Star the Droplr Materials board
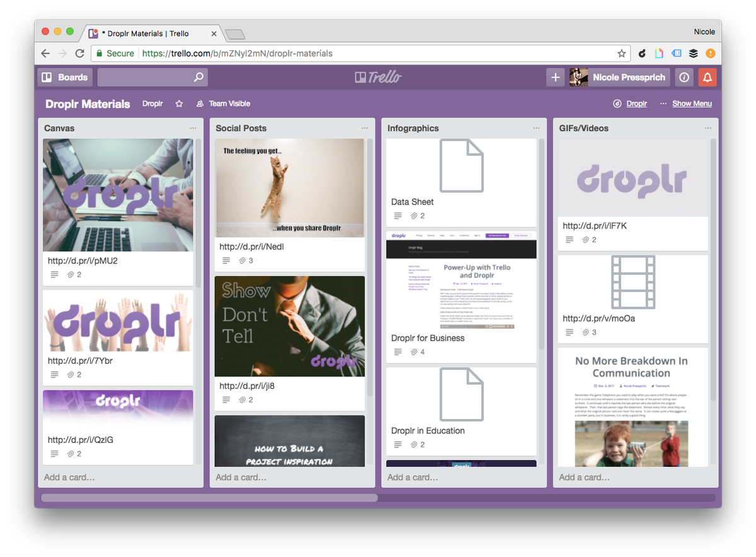This screenshot has width=756, height=557. pyautogui.click(x=179, y=104)
